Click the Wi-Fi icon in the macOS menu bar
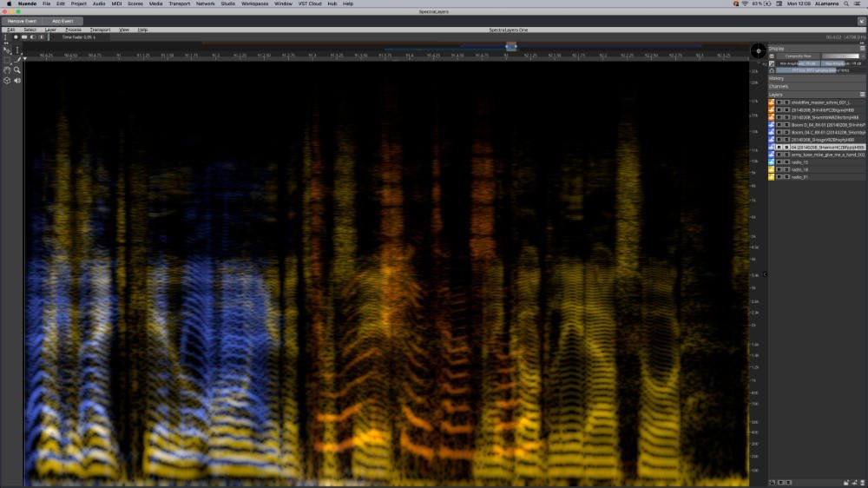 point(745,3)
